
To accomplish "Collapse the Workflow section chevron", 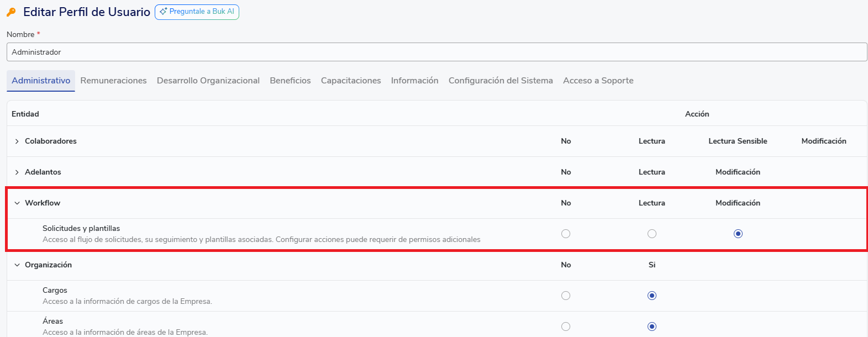I will [17, 203].
